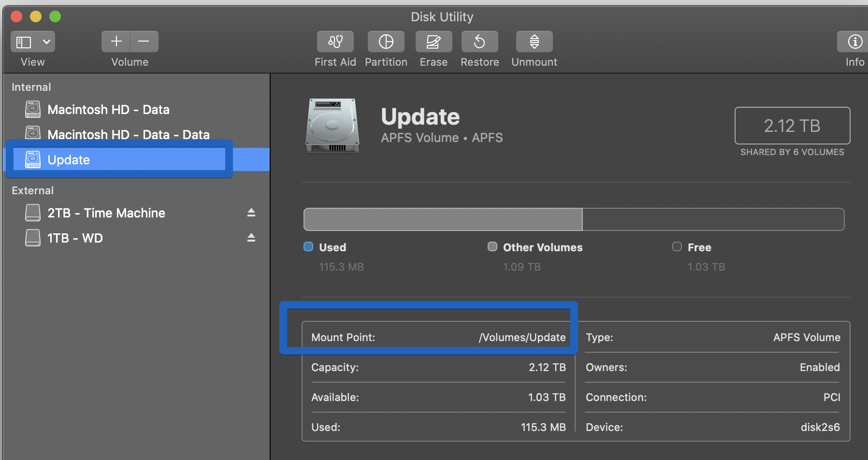Screen dimensions: 868x460
Task: Add a volume with the plus button
Action: pyautogui.click(x=116, y=42)
